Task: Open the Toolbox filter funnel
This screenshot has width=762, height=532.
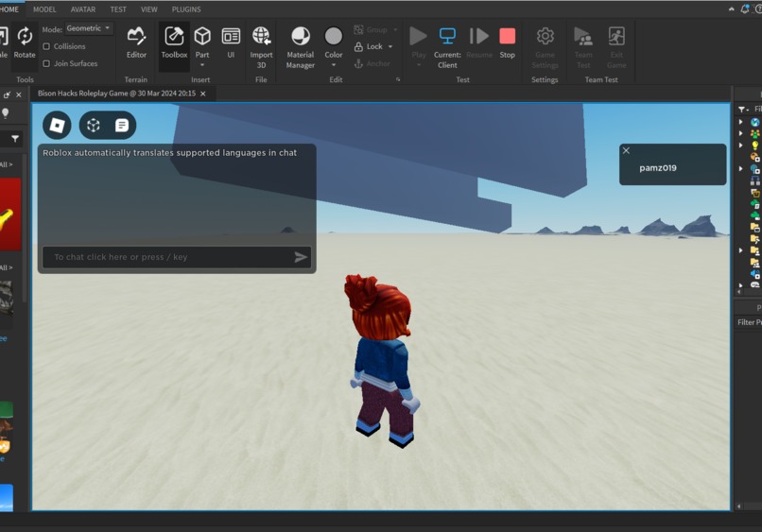Action: tap(15, 139)
